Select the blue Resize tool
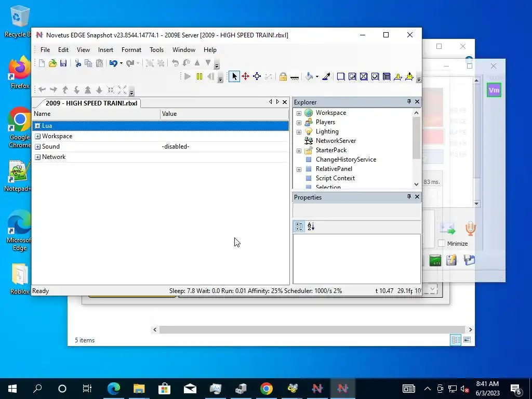 tap(257, 77)
